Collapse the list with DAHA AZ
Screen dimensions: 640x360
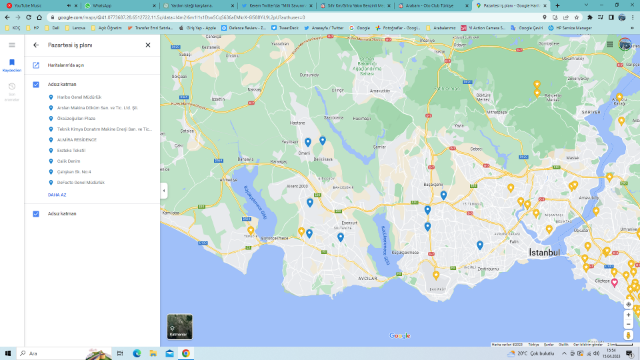(x=57, y=195)
